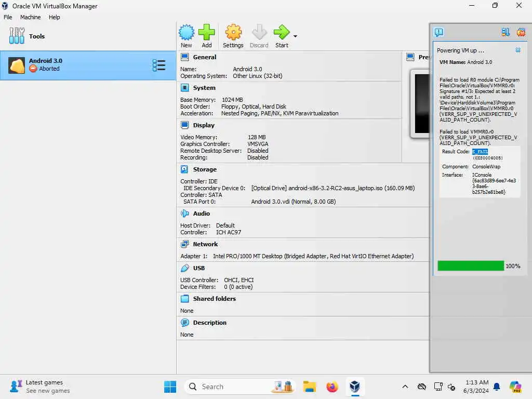Click the General section icon
532x399 pixels.
point(184,57)
